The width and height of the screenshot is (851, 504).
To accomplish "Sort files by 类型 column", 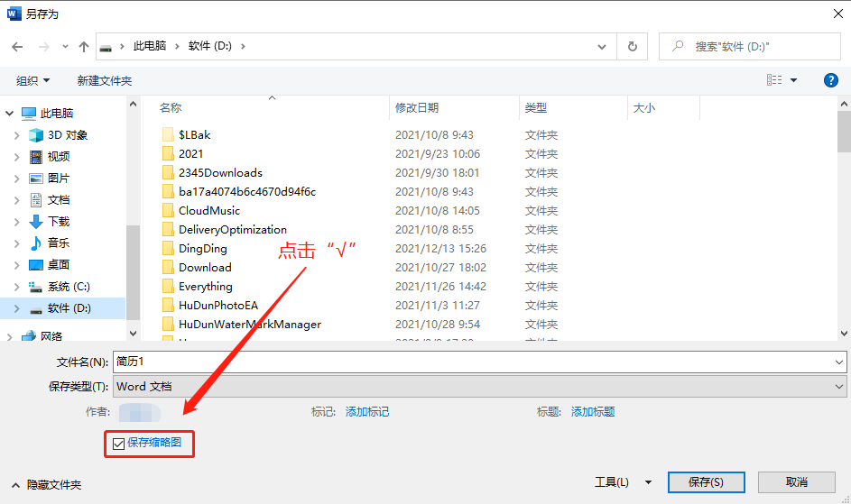I will (x=536, y=108).
